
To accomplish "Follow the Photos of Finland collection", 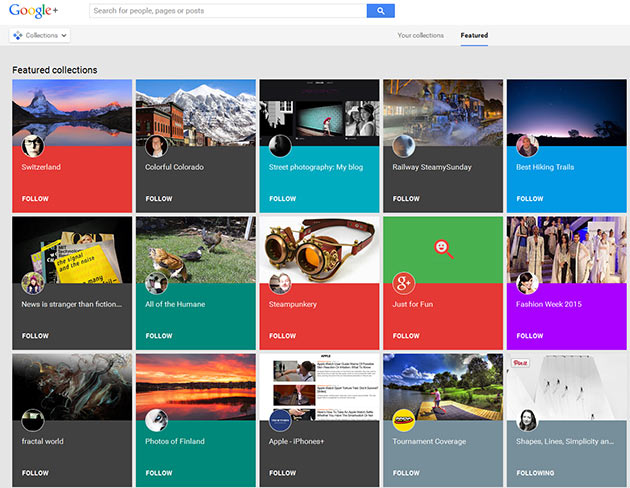I will pyautogui.click(x=159, y=473).
